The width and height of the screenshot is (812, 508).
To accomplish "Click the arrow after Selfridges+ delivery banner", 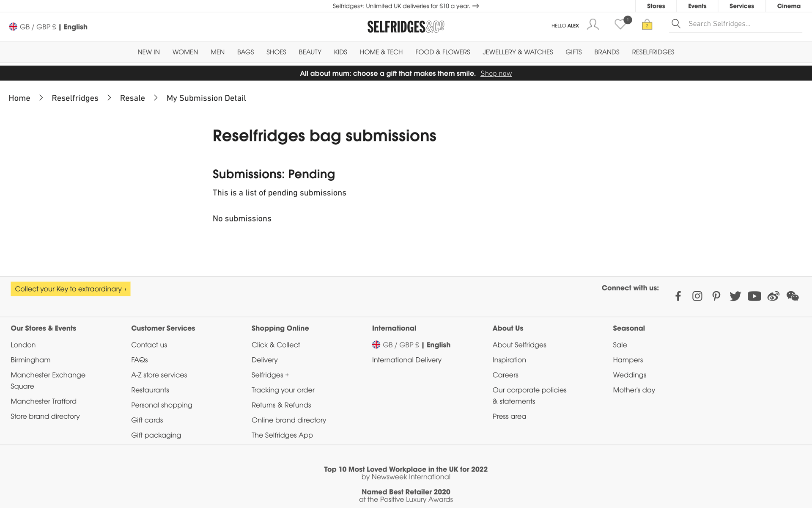I will click(x=476, y=6).
